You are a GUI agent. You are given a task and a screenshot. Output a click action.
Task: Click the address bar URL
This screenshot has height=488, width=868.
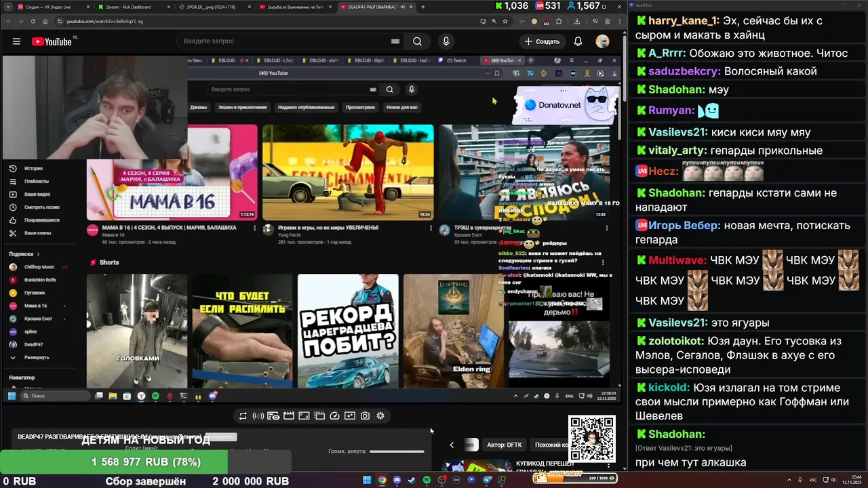104,21
